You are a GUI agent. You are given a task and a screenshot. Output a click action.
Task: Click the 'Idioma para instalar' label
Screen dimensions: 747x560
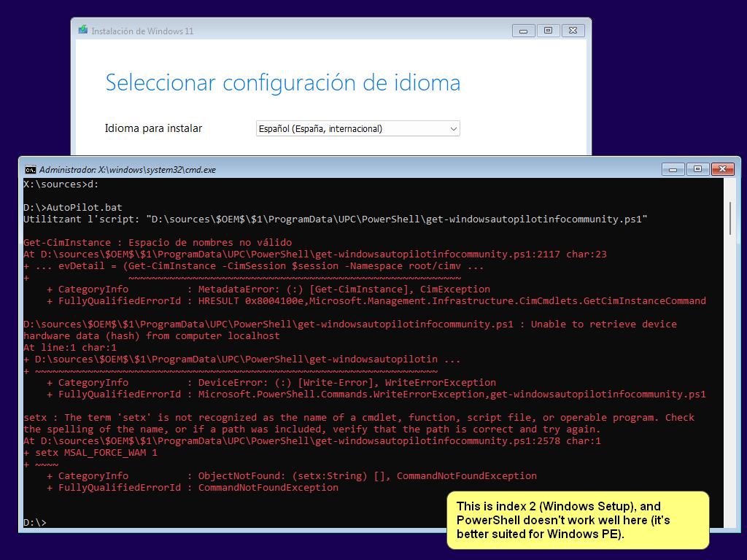pyautogui.click(x=153, y=128)
